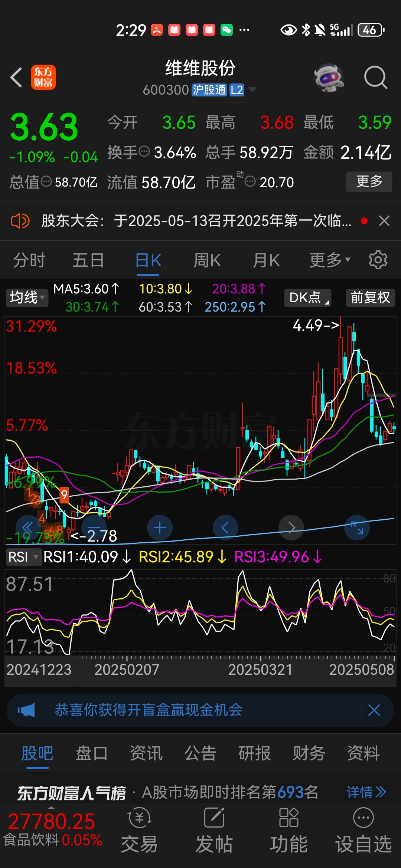Switch to 月K chart tab

(266, 260)
